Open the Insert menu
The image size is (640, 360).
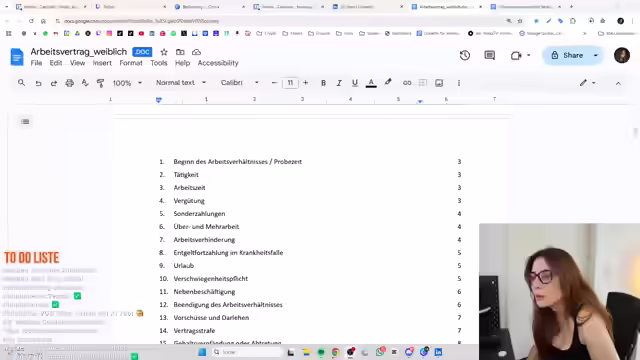coord(102,63)
